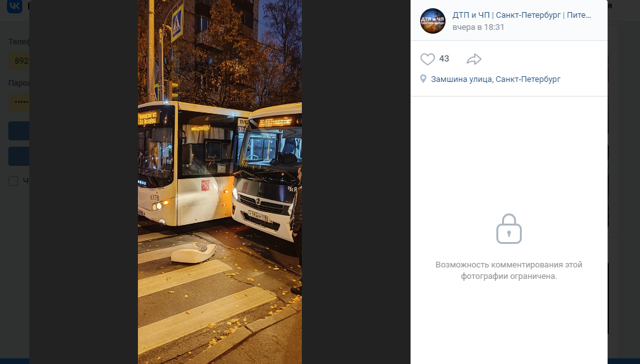Click the bus collision photo to advance
Screen dimensions: 640x364
click(220, 182)
